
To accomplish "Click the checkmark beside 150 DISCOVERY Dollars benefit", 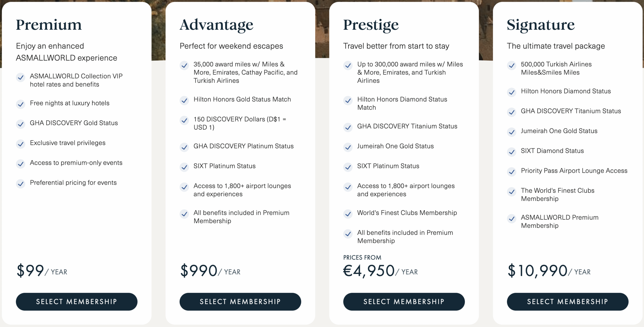I will (184, 120).
